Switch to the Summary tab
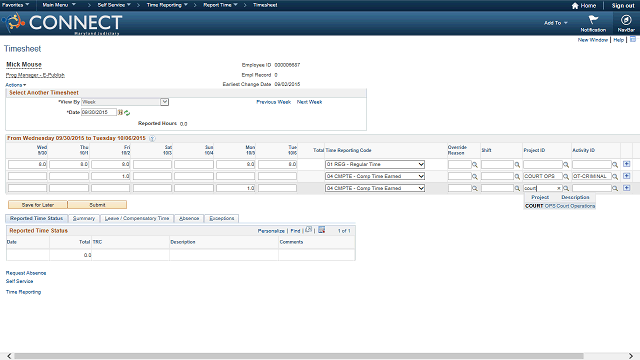The height and width of the screenshot is (360, 640). (x=84, y=218)
